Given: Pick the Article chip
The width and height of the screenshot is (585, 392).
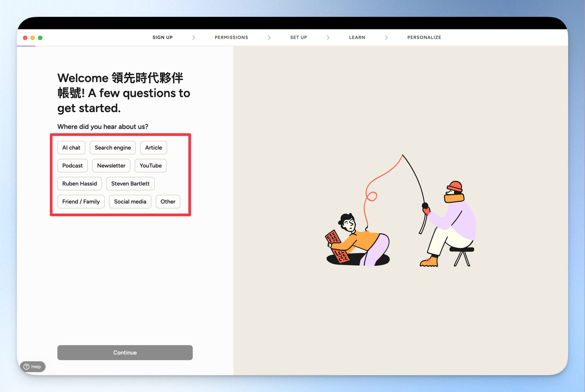Looking at the screenshot, I should coord(153,148).
